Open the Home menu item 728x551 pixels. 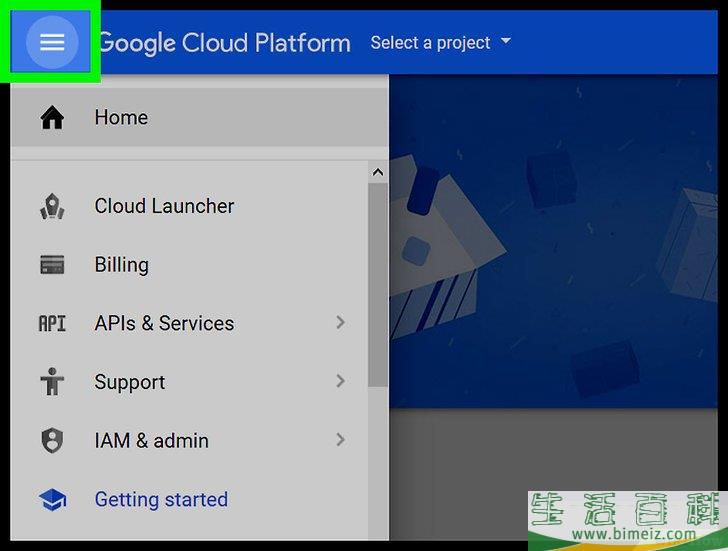click(199, 117)
